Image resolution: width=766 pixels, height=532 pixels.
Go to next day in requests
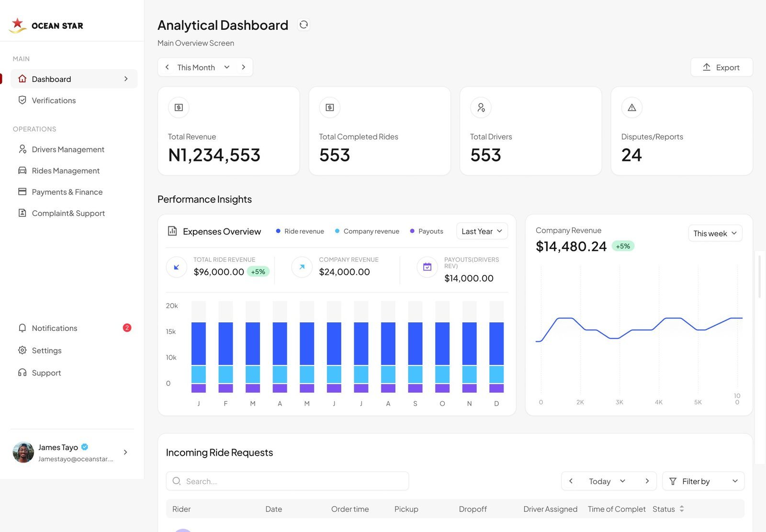(647, 481)
